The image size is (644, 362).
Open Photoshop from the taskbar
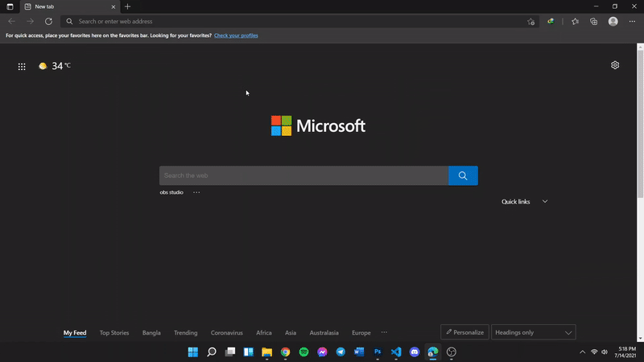(378, 352)
